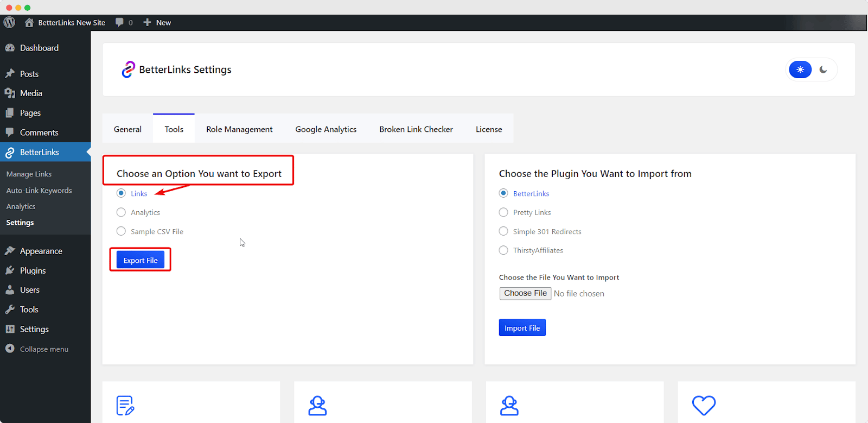Open BetterLinks Settings submenu item
This screenshot has width=868, height=423.
[20, 223]
